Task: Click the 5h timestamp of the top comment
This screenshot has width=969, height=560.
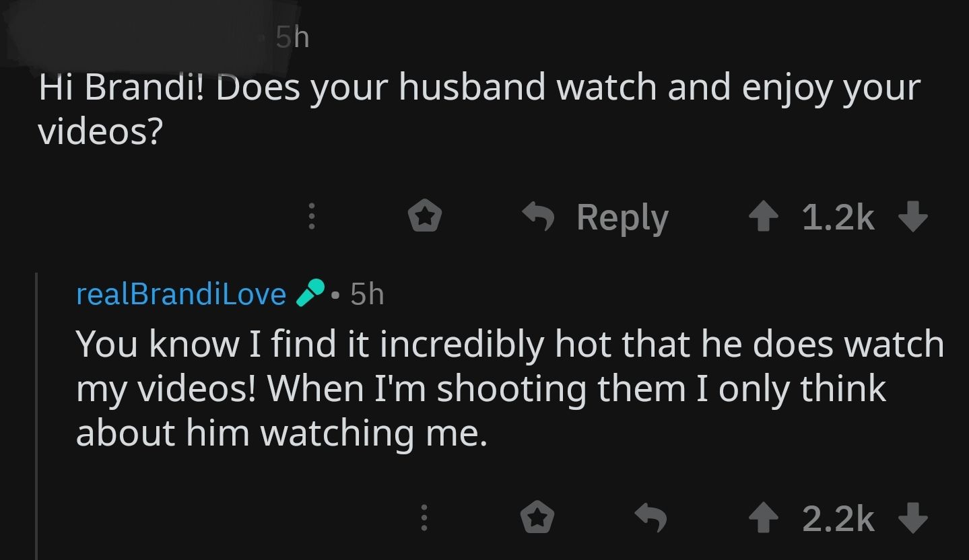Action: [x=292, y=38]
